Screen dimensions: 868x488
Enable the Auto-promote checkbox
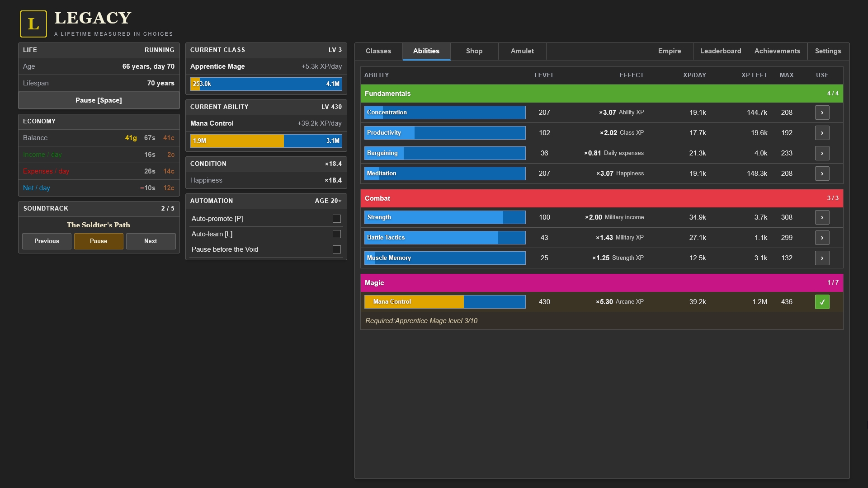click(x=337, y=219)
